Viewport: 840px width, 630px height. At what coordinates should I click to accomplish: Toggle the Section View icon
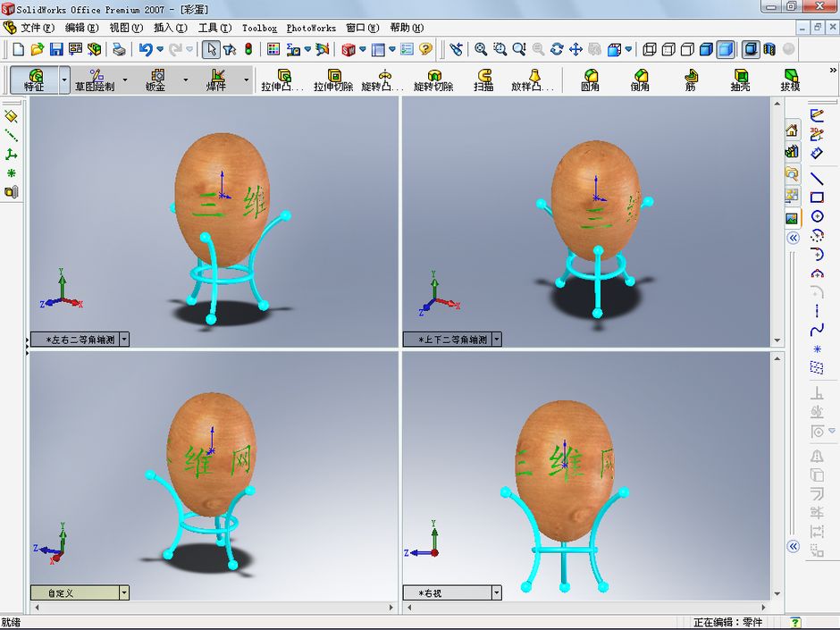pyautogui.click(x=769, y=49)
